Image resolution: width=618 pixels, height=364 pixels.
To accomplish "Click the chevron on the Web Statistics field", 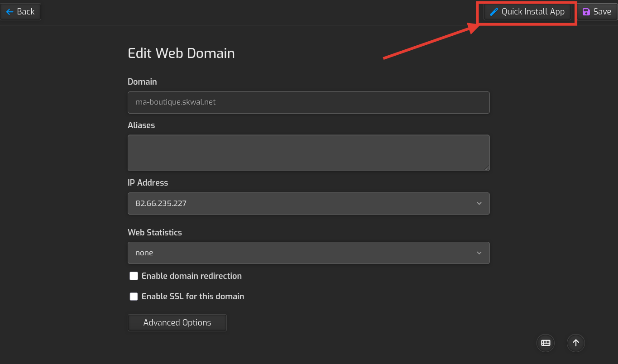I will (x=479, y=253).
